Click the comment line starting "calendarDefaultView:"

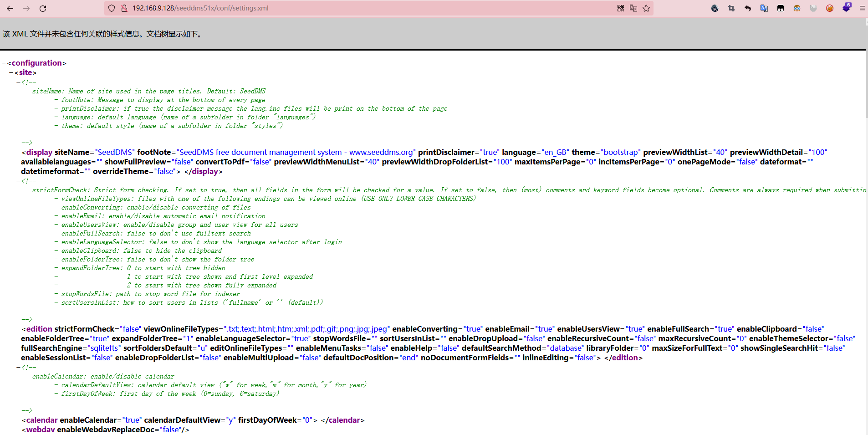(x=214, y=385)
